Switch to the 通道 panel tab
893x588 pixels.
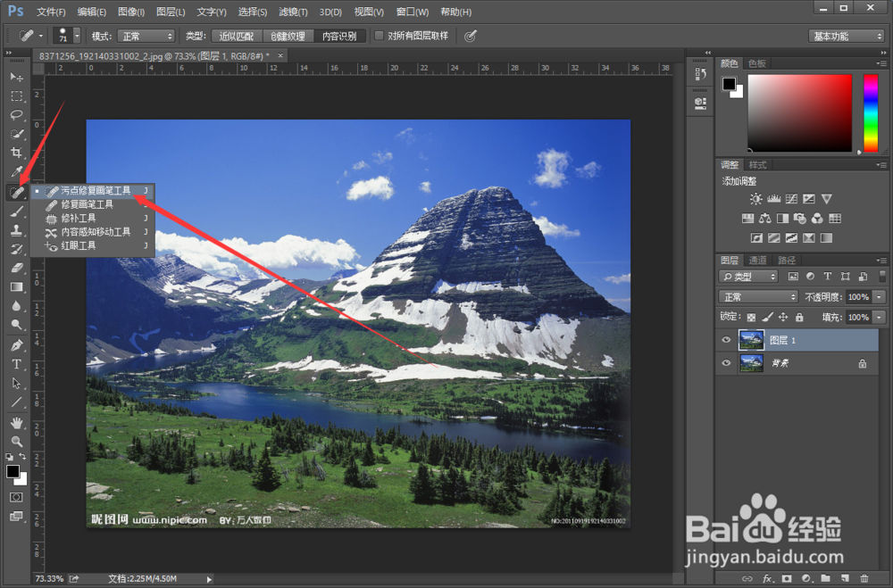click(x=759, y=260)
